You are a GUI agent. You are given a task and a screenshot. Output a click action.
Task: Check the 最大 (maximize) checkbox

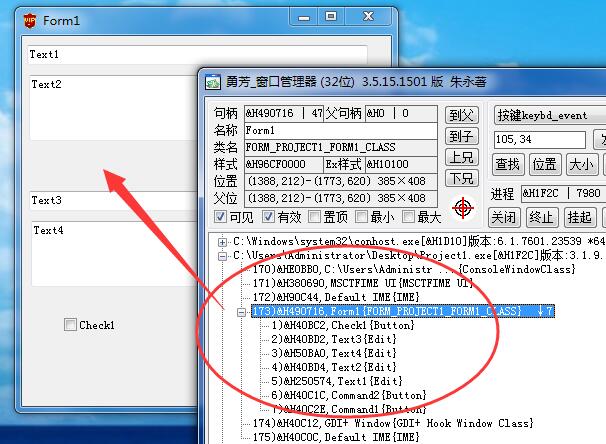pyautogui.click(x=409, y=217)
